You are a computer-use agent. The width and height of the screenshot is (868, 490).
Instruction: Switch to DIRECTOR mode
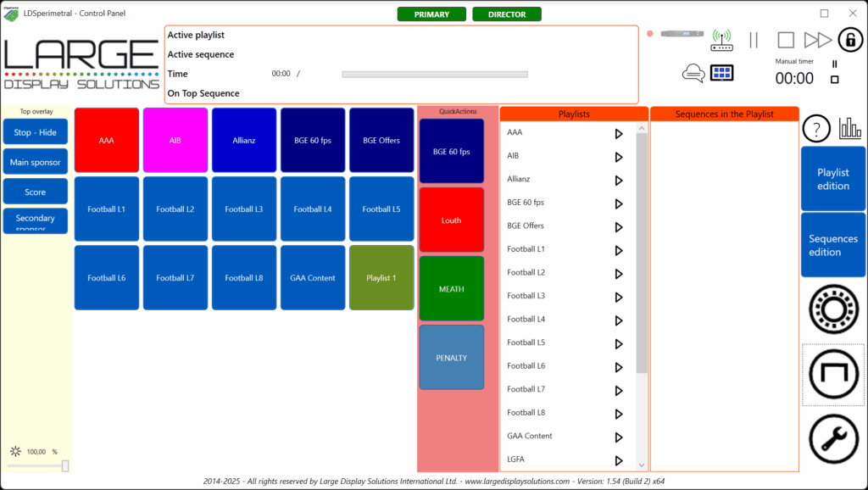click(506, 14)
